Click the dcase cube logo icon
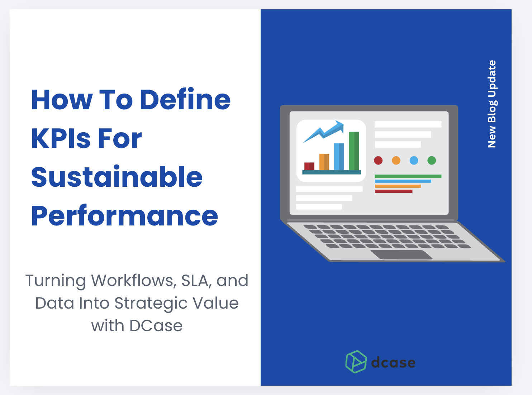 [356, 362]
